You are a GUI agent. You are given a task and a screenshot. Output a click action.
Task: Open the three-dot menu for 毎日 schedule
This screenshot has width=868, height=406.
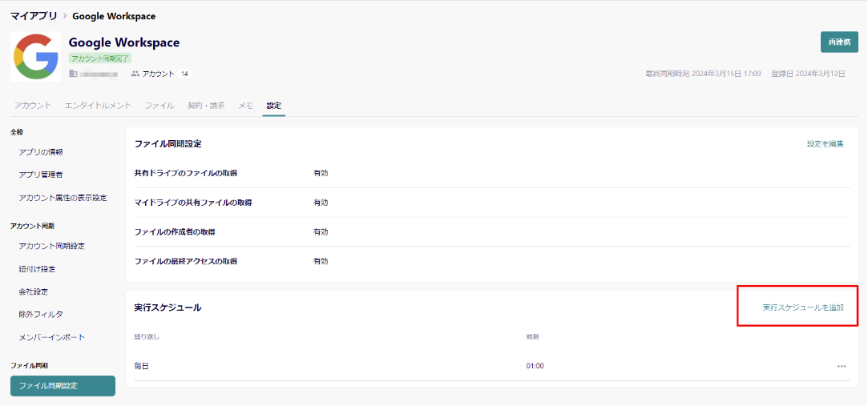[x=842, y=366]
